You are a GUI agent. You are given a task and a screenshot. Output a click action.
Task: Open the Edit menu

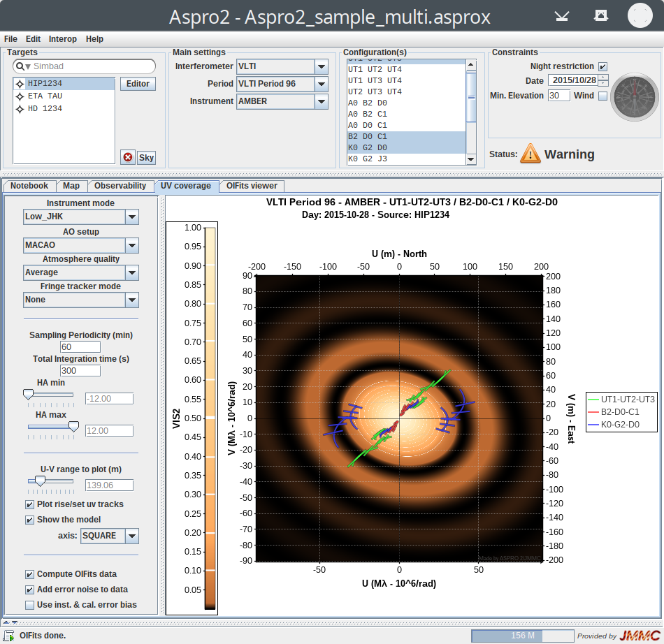33,39
